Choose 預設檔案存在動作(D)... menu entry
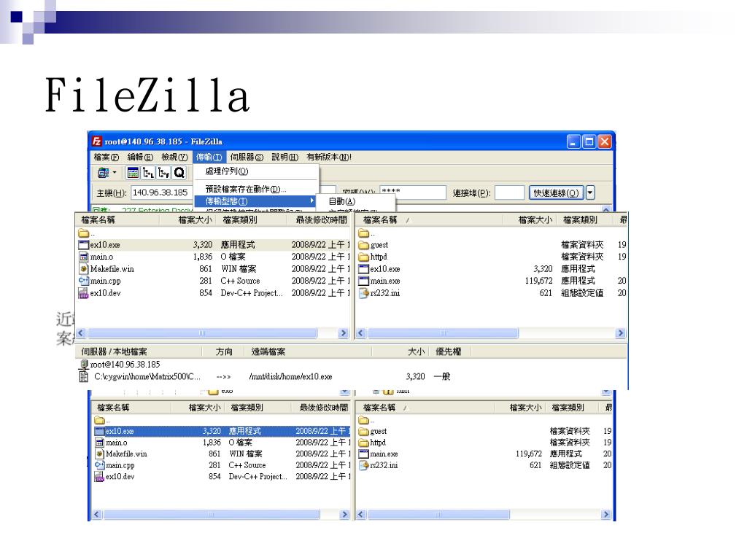The image size is (747, 560). click(256, 189)
